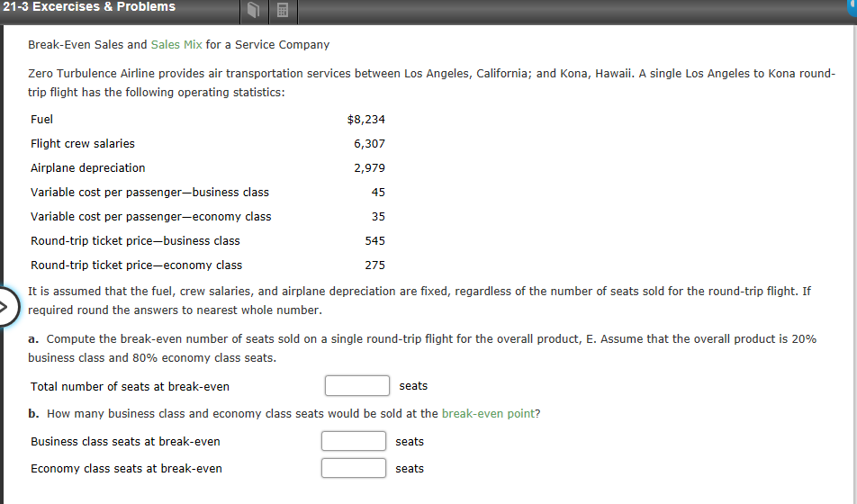Select the Flight crew salaries label

point(83,144)
